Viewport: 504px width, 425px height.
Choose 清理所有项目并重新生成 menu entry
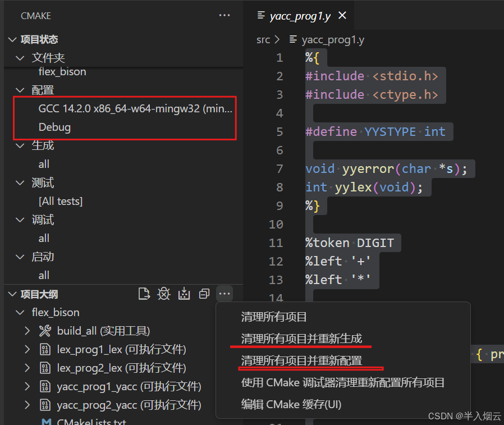pyautogui.click(x=301, y=339)
